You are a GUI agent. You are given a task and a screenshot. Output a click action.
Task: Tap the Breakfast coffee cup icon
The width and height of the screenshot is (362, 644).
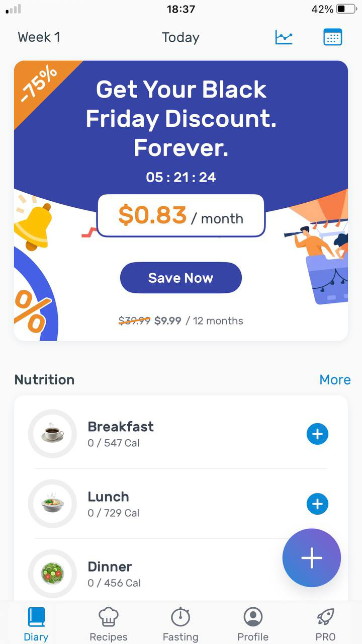(52, 434)
